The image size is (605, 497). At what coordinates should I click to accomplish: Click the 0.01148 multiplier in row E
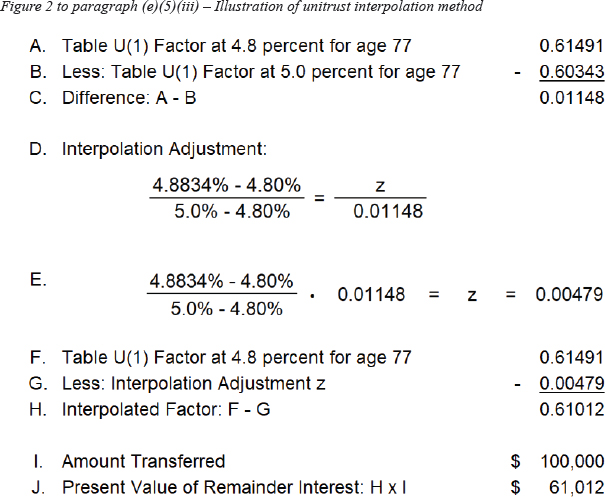coord(372,295)
